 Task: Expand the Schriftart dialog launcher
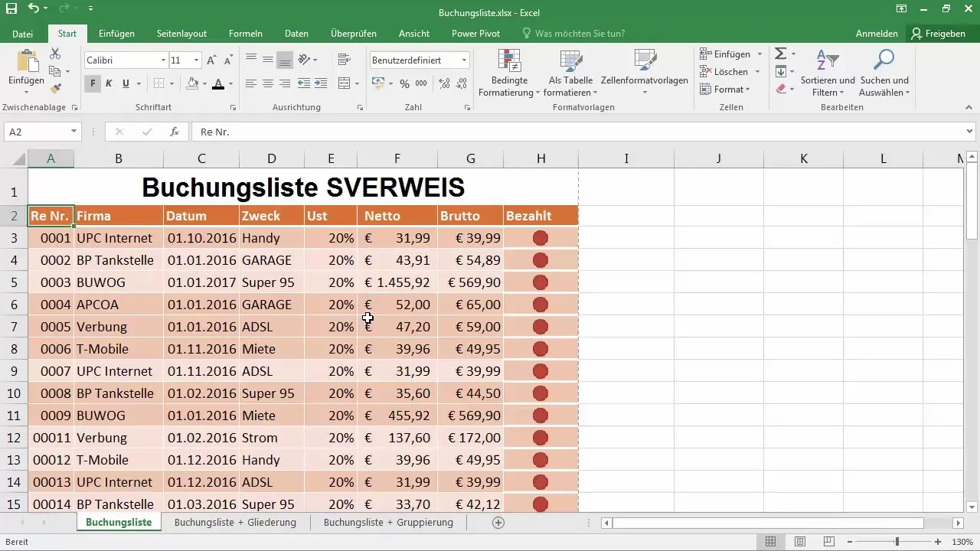click(232, 108)
